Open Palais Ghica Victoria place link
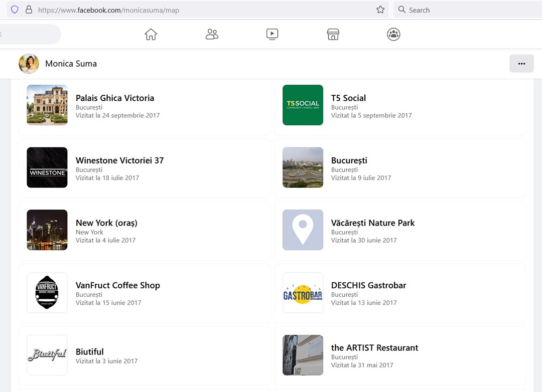The width and height of the screenshot is (542, 392). [115, 98]
